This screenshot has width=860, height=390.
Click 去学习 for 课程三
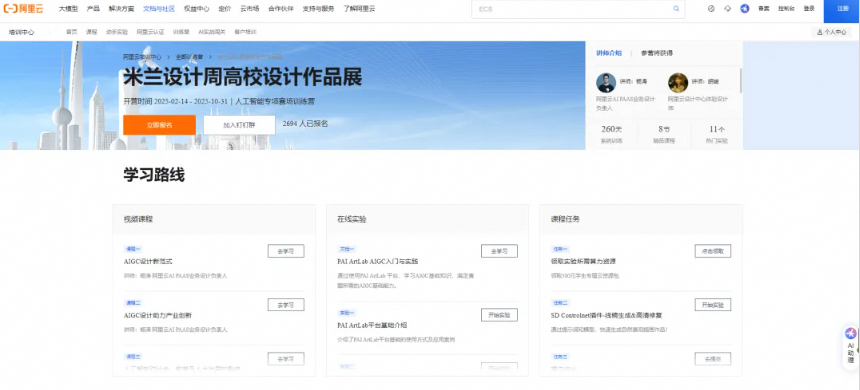286,359
